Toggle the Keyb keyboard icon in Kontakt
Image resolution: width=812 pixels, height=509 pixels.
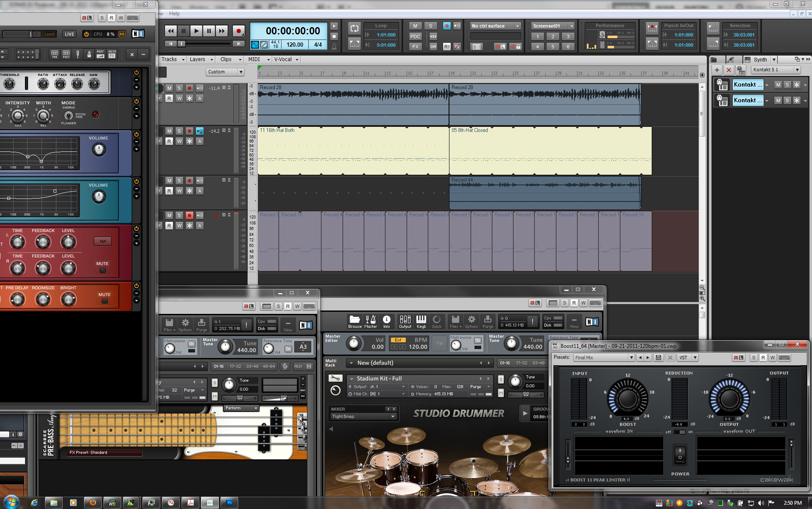(421, 322)
